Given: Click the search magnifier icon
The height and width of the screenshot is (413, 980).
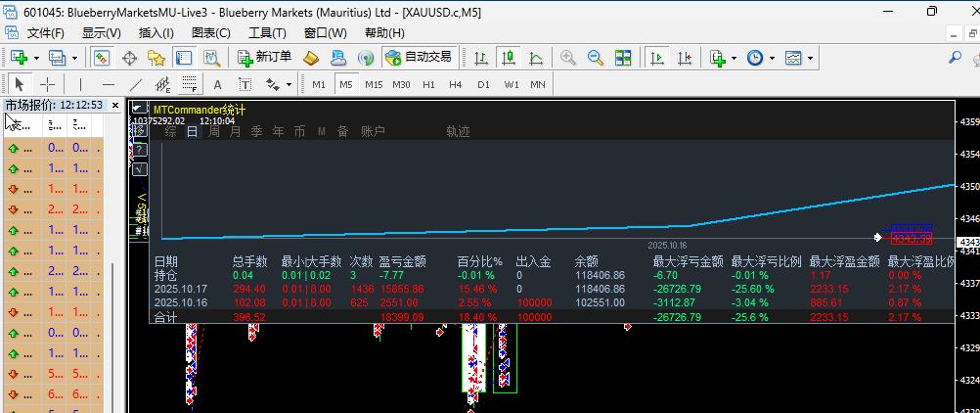Looking at the screenshot, I should click(x=955, y=58).
